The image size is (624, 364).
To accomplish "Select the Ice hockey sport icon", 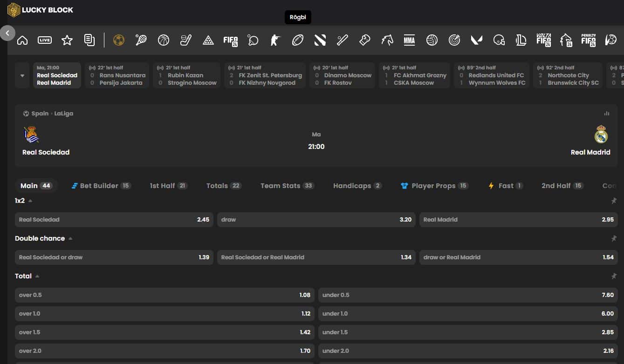I will coord(186,40).
